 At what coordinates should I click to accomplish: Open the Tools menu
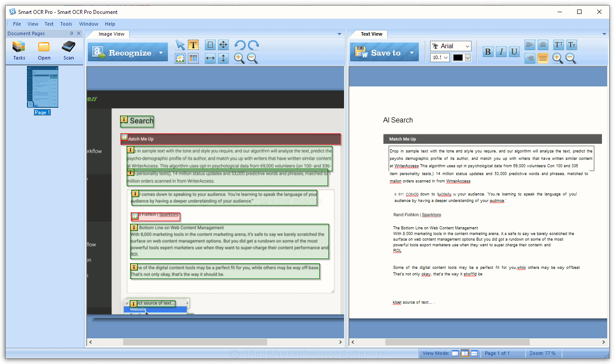click(66, 24)
